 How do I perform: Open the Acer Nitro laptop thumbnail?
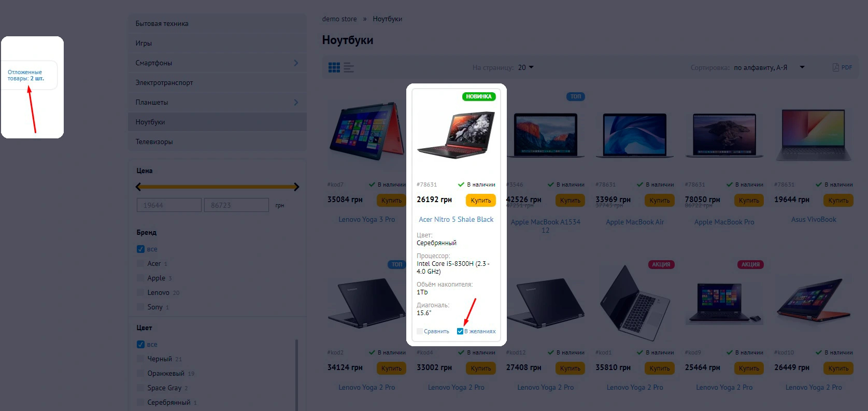[x=456, y=135]
